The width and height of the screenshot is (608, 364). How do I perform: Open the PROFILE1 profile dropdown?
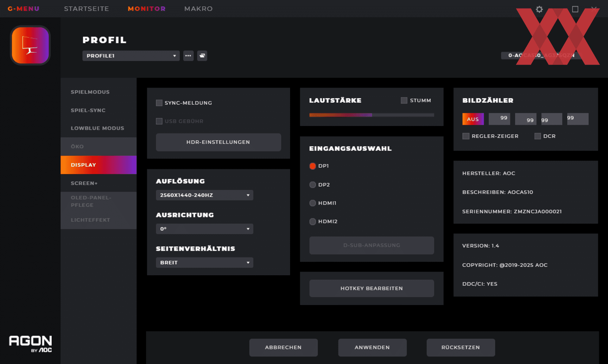pos(131,56)
